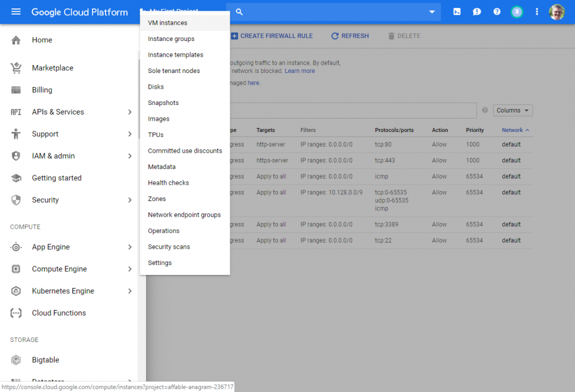Click the App Engine icon

click(16, 247)
